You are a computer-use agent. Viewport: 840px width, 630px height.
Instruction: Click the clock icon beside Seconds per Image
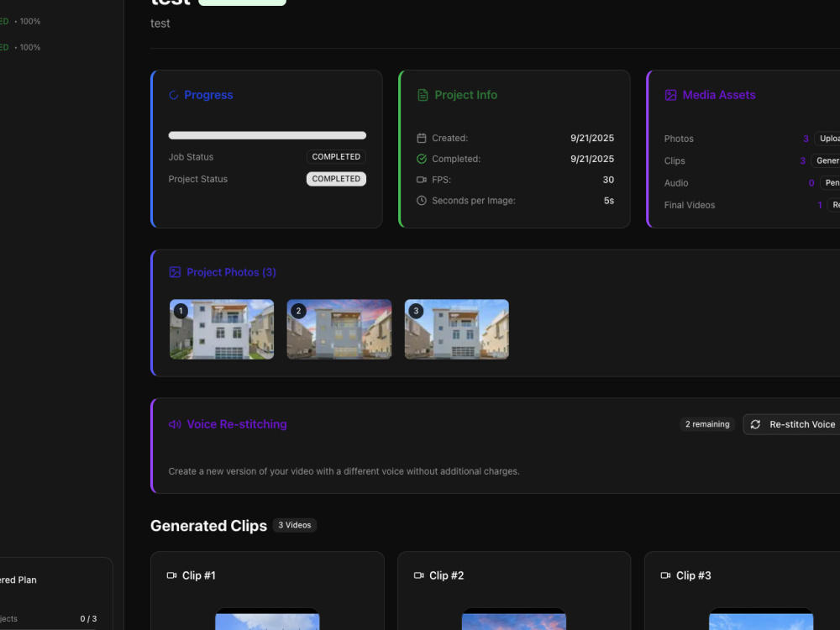point(422,201)
